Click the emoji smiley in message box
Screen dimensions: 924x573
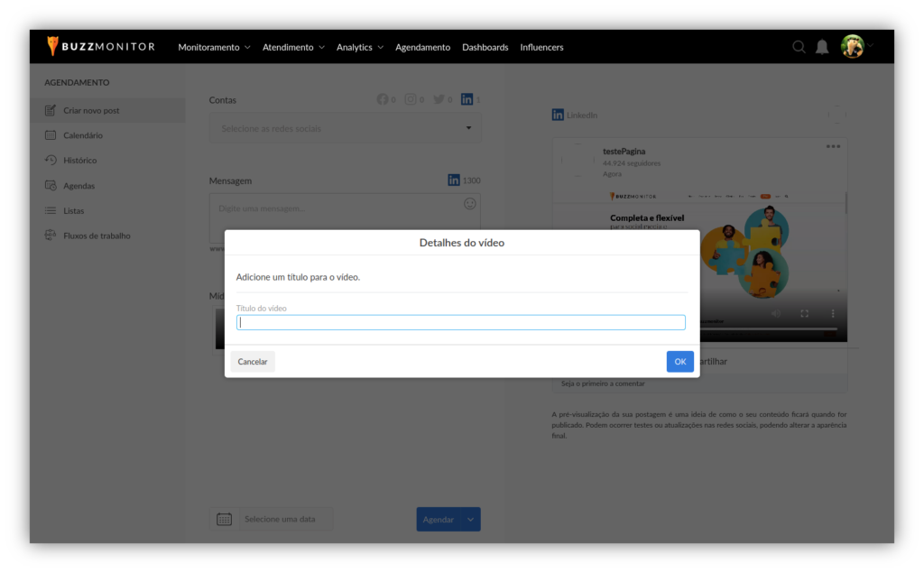(470, 204)
